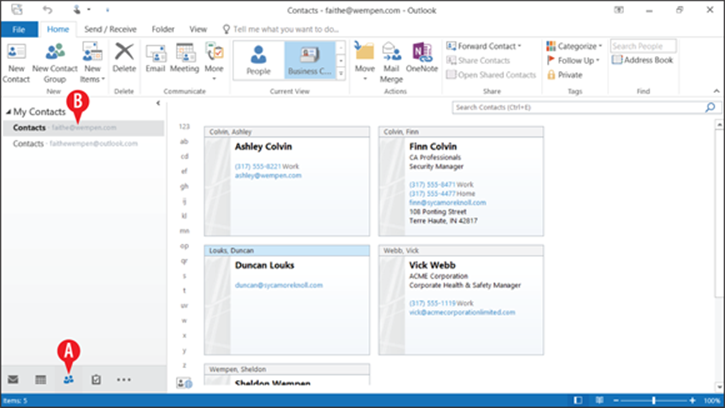Select Finn Colvin's business card
Image resolution: width=725 pixels, height=408 pixels.
click(x=461, y=181)
